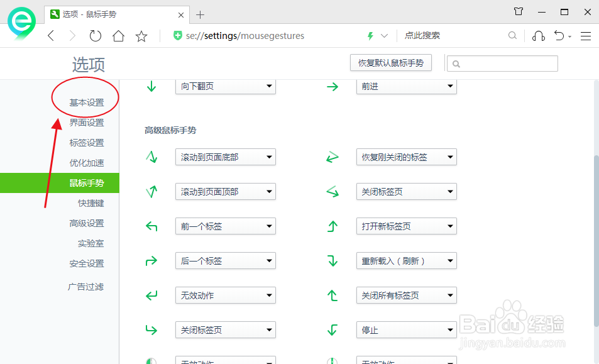Viewport: 599px width, 364px height.
Task: Click the forward navigation arrow
Action: [x=72, y=36]
